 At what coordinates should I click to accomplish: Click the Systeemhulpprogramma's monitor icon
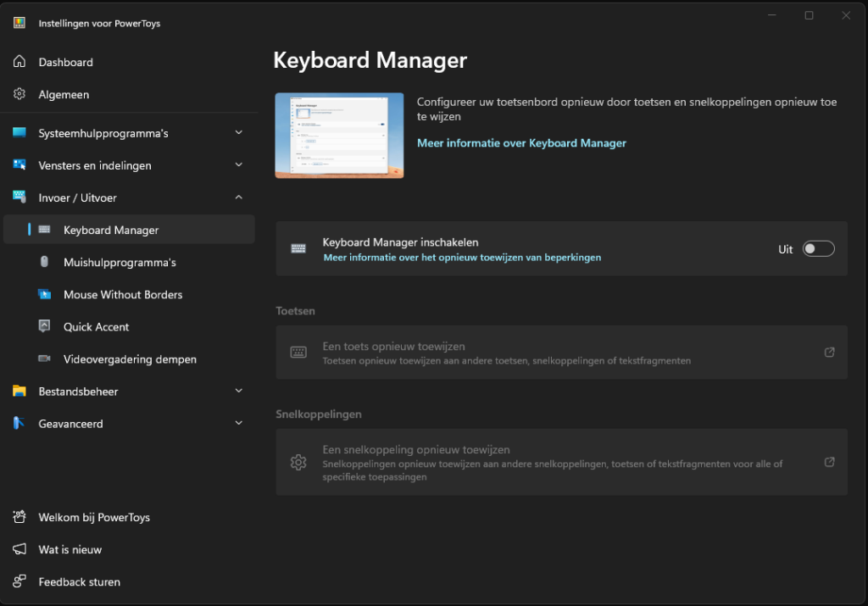(19, 132)
